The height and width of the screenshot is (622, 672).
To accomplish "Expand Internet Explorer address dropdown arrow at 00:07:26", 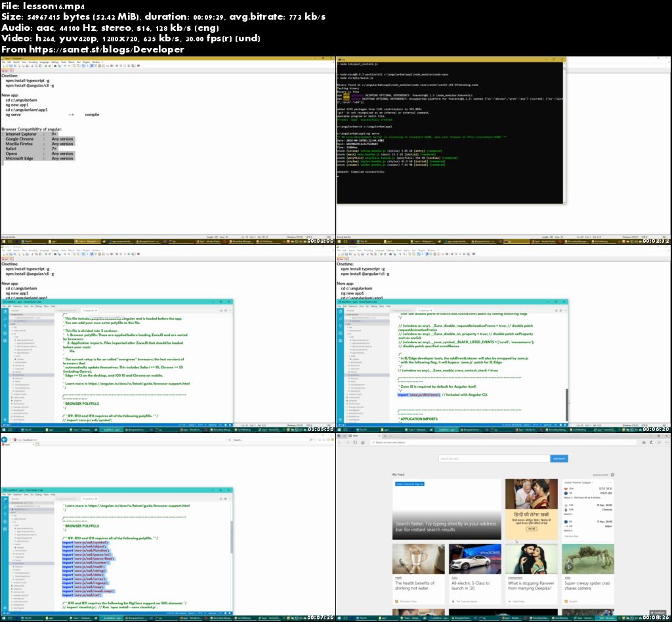I will [227, 440].
